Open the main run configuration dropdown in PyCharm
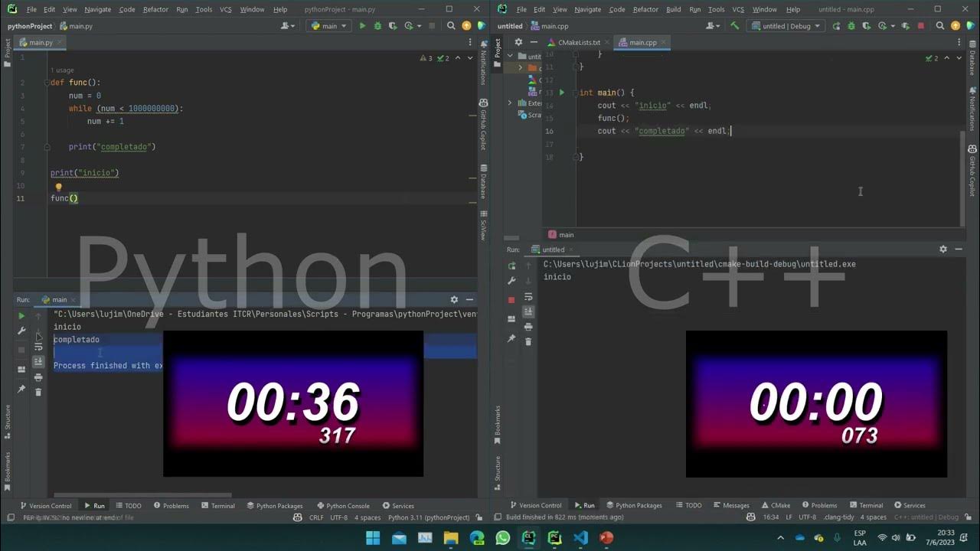The width and height of the screenshot is (980, 551). coord(329,26)
